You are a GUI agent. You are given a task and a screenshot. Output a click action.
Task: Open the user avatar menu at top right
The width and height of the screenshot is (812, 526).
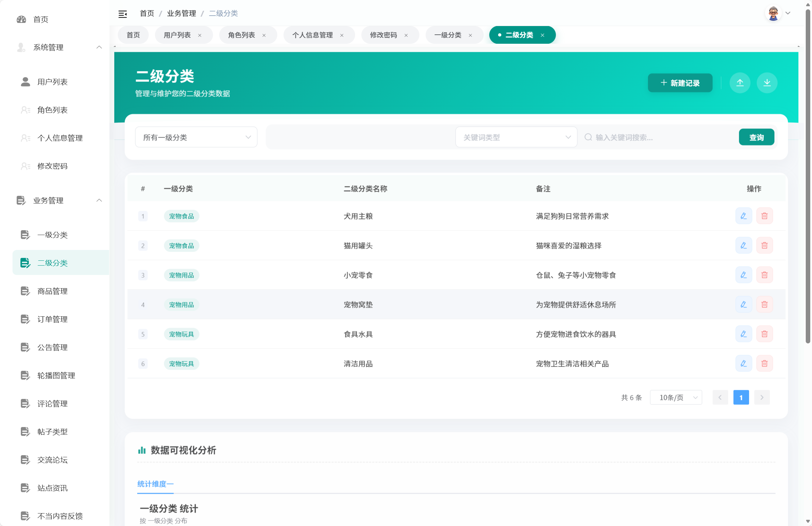pos(773,13)
